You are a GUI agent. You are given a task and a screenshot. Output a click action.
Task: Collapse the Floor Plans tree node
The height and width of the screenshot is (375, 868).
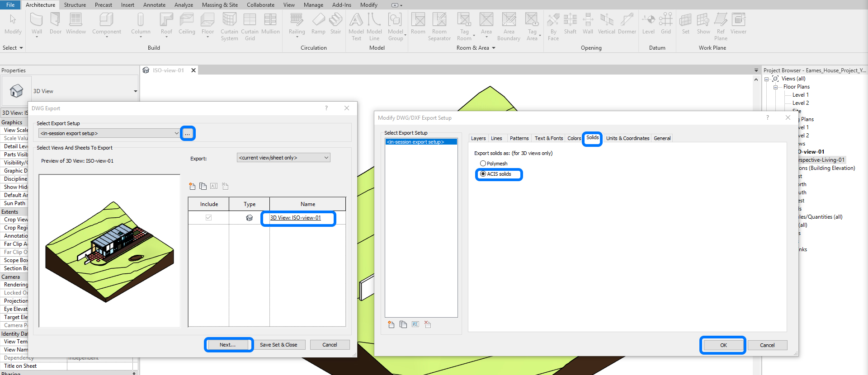click(x=775, y=87)
